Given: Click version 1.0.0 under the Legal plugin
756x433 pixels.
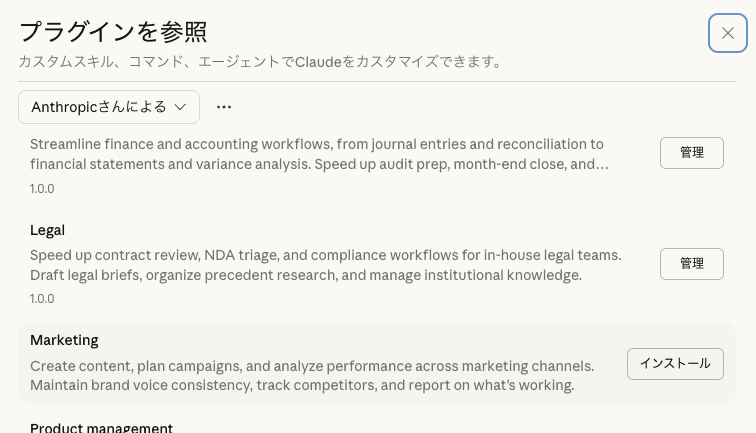Looking at the screenshot, I should 42,298.
